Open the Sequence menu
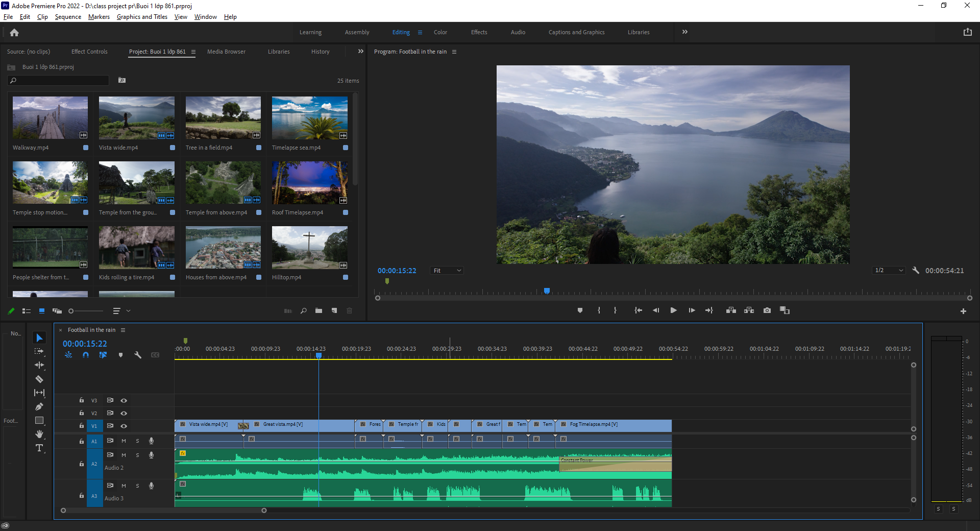Image resolution: width=980 pixels, height=531 pixels. click(68, 17)
